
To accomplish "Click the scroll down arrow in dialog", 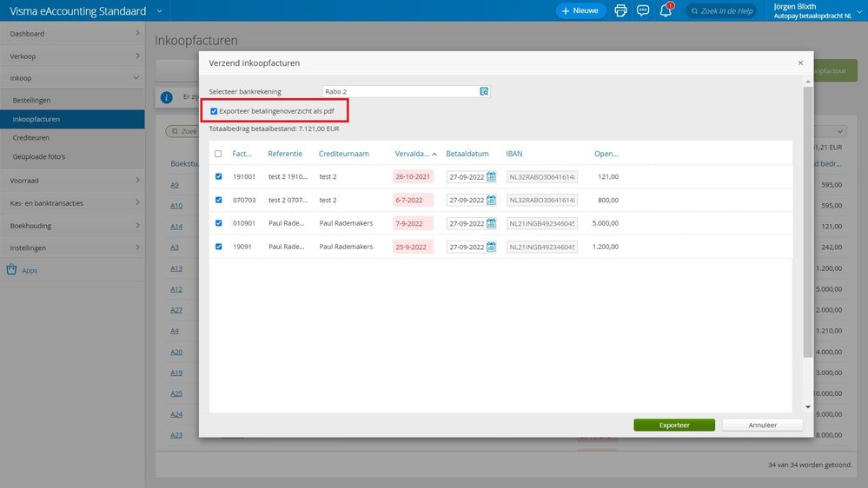I will (x=808, y=407).
